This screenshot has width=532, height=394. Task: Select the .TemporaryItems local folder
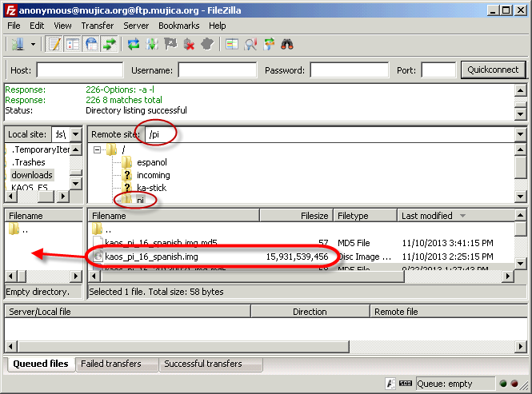(x=40, y=149)
